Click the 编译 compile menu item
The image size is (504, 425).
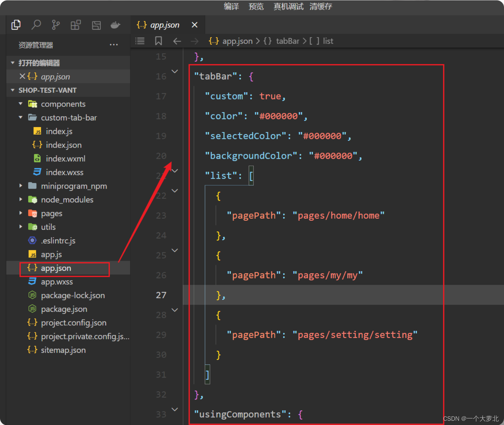pos(231,6)
